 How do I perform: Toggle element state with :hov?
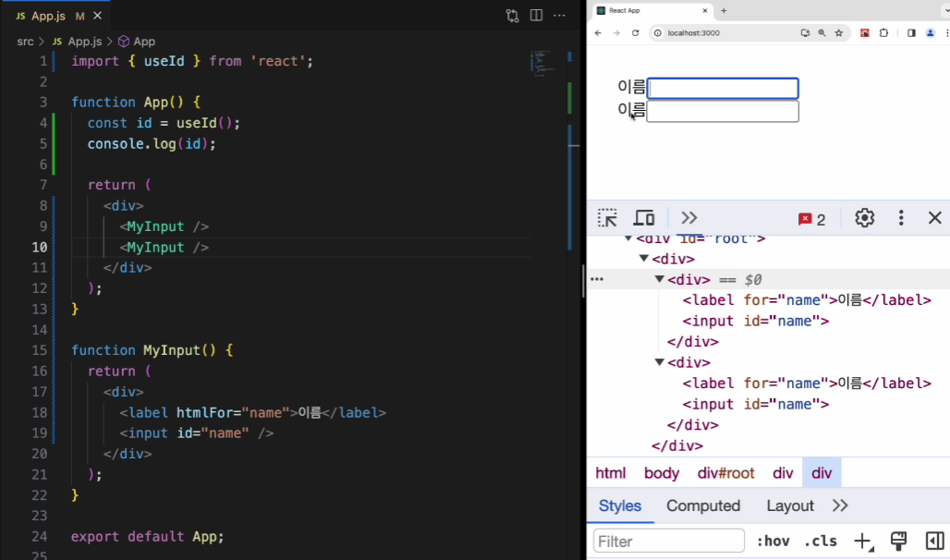(773, 541)
